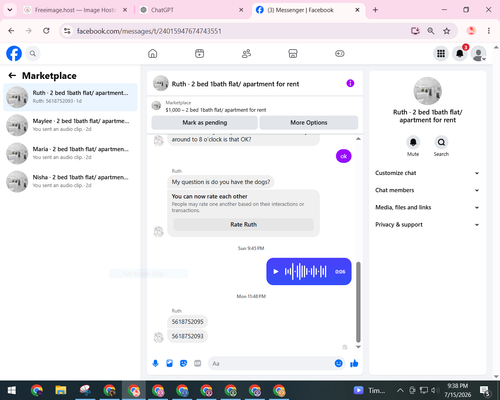Screen dimensions: 500x400
Task: Click the listing thumbnail in right panel
Action: [428, 91]
